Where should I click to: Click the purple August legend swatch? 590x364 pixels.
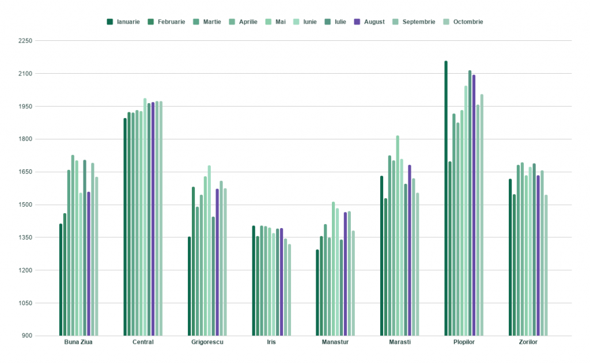pos(357,22)
